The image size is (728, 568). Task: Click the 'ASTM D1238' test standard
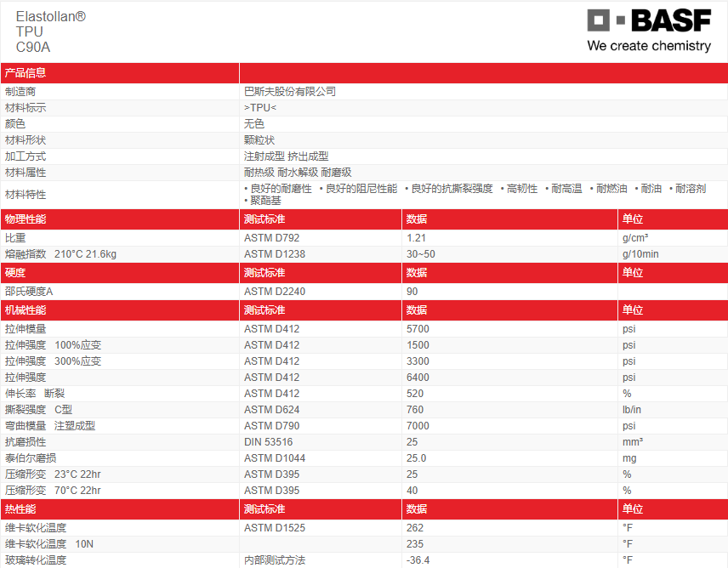click(275, 254)
